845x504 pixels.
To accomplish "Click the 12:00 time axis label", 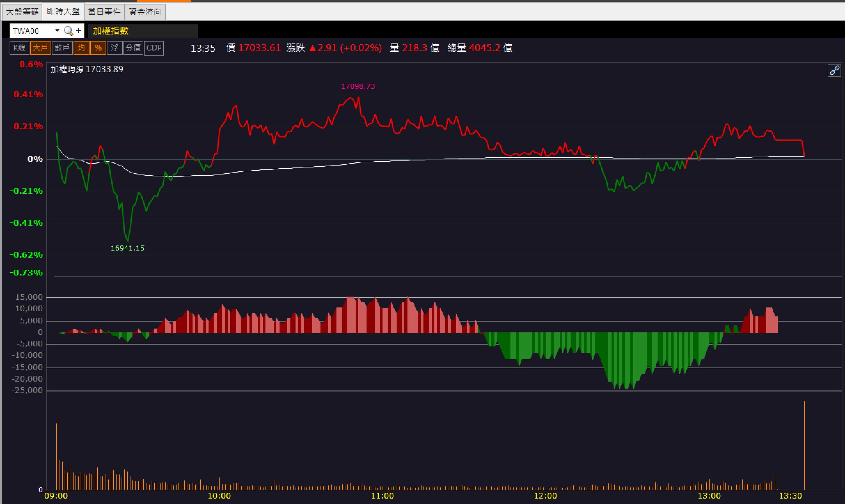I will 545,496.
